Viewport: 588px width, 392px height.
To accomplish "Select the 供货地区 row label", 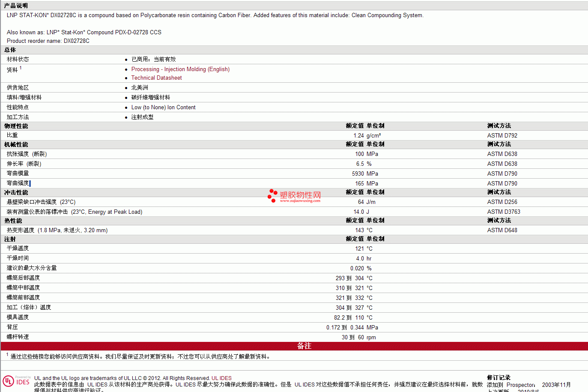I will pyautogui.click(x=18, y=88).
